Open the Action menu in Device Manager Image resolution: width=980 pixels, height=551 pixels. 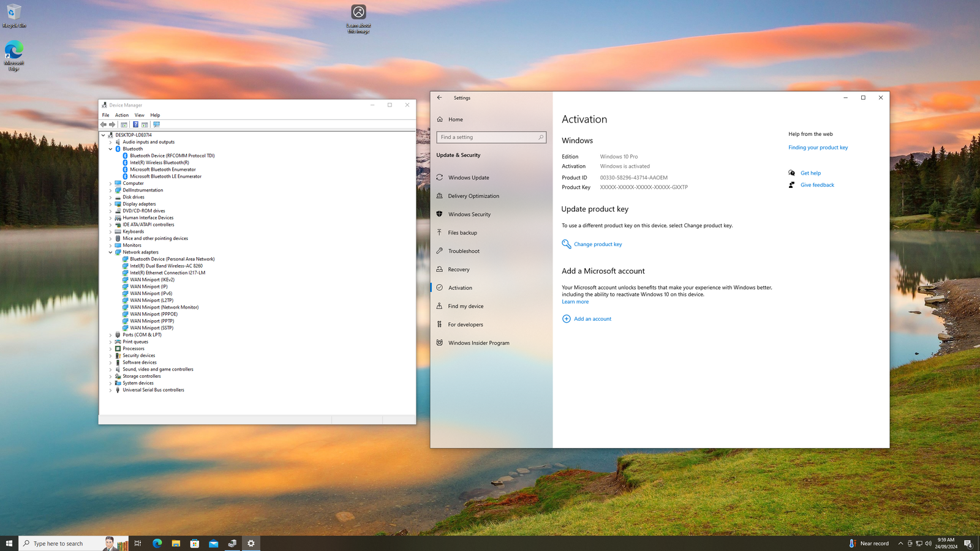pos(122,115)
